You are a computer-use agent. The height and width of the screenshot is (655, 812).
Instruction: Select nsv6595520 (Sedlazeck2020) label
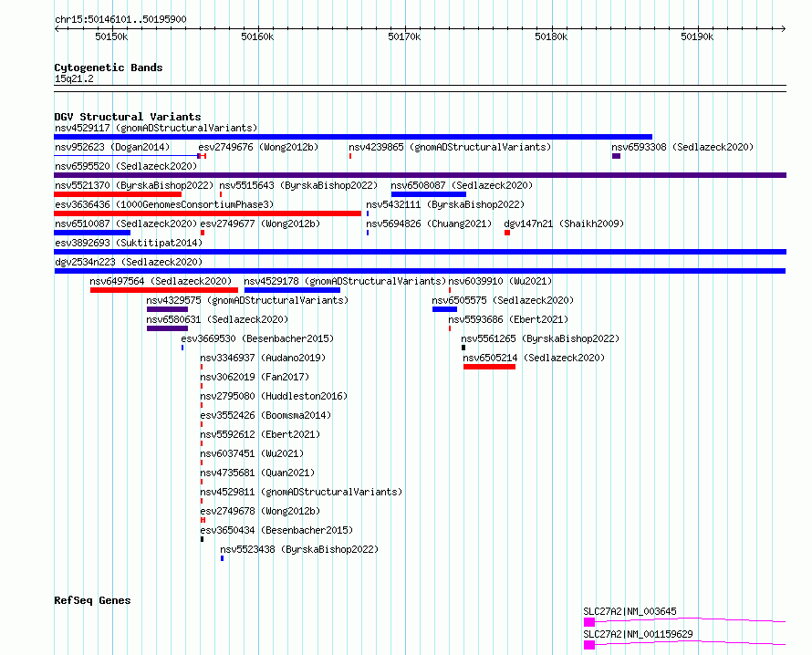click(126, 166)
